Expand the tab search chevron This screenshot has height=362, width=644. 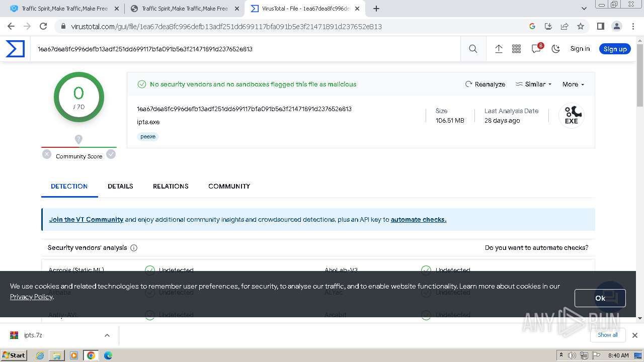584,9
